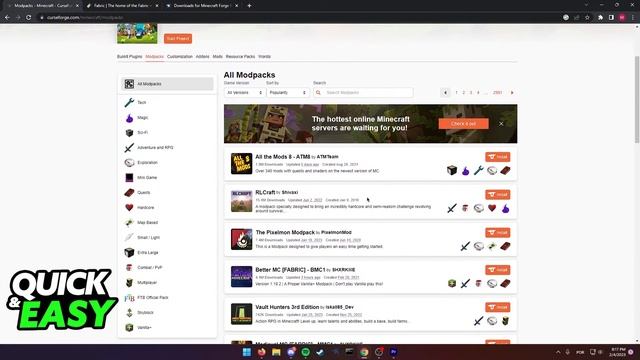The width and height of the screenshot is (640, 360).
Task: Focus the Search Modpacks field
Action: click(x=363, y=93)
